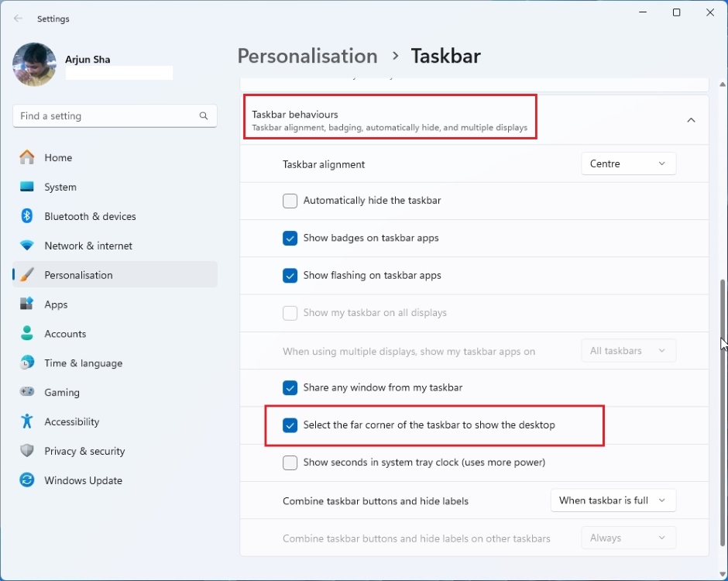Collapse the Taskbar behaviours section

tap(692, 120)
